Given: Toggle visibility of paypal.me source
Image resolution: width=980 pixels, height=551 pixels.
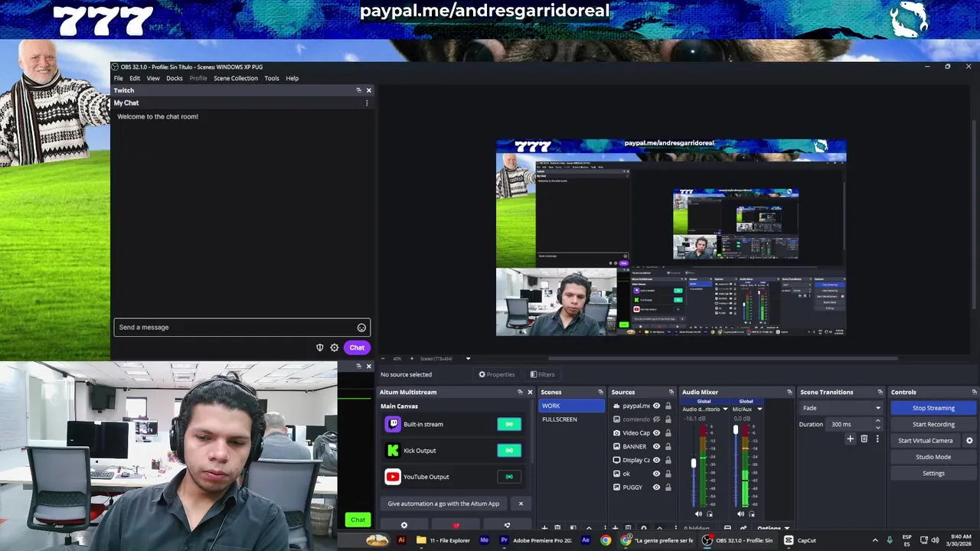Looking at the screenshot, I should 656,406.
